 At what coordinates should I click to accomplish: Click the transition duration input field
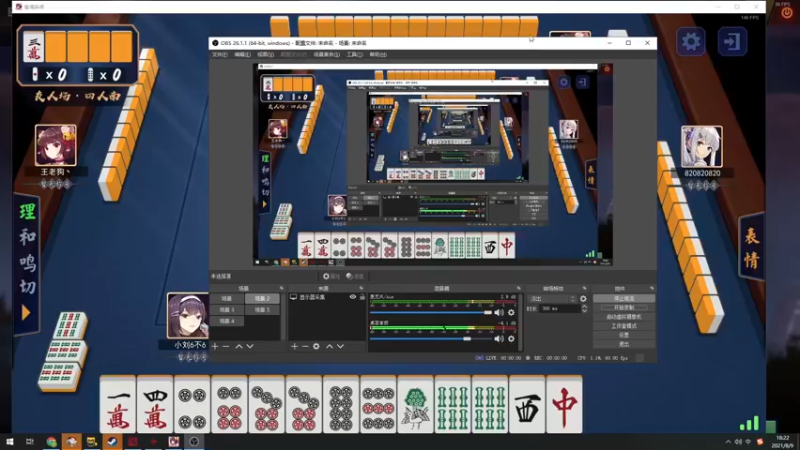click(x=559, y=309)
